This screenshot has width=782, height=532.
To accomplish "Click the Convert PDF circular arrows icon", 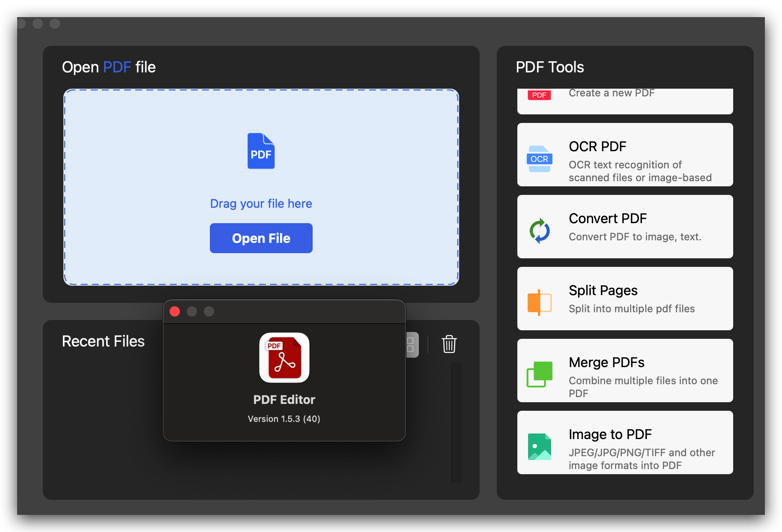I will [539, 231].
